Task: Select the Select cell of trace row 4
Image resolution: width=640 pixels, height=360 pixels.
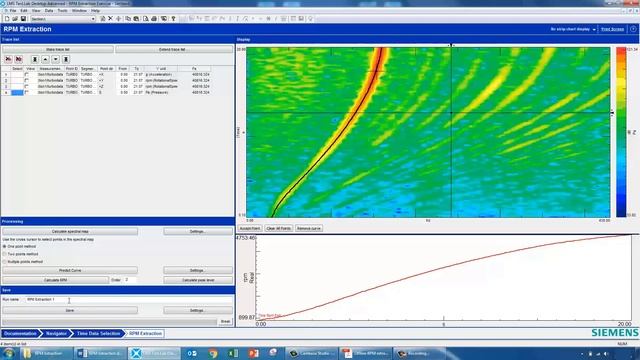Action: coord(17,93)
